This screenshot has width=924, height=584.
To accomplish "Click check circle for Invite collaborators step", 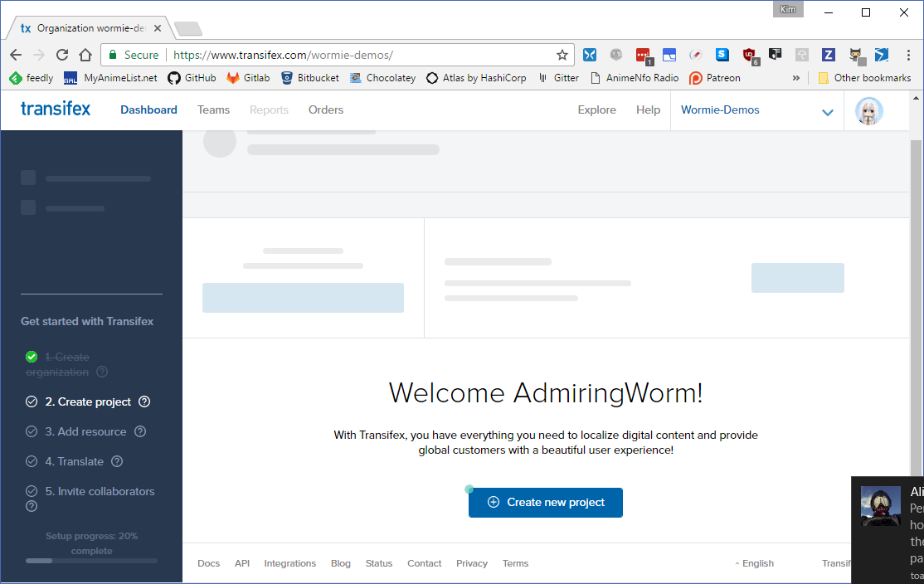I will tap(32, 491).
